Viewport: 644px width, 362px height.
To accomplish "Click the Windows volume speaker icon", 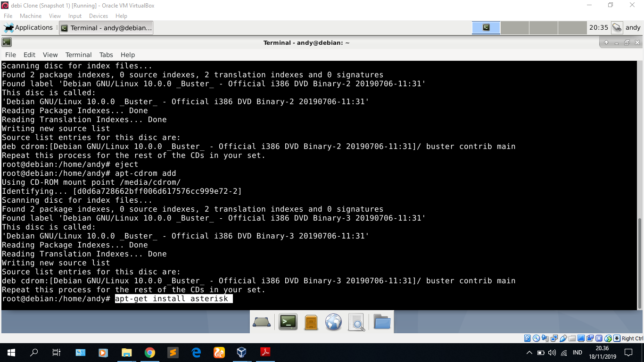I will (552, 353).
